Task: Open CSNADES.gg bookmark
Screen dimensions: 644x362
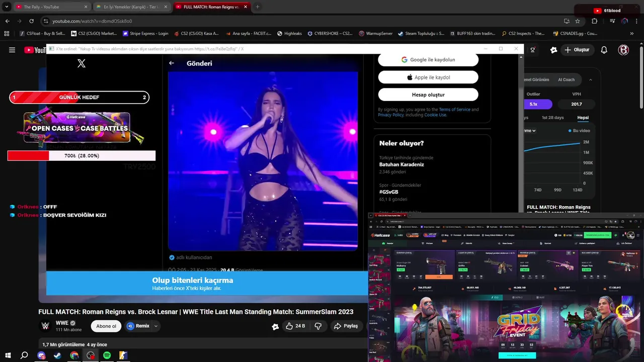Action: [x=575, y=34]
